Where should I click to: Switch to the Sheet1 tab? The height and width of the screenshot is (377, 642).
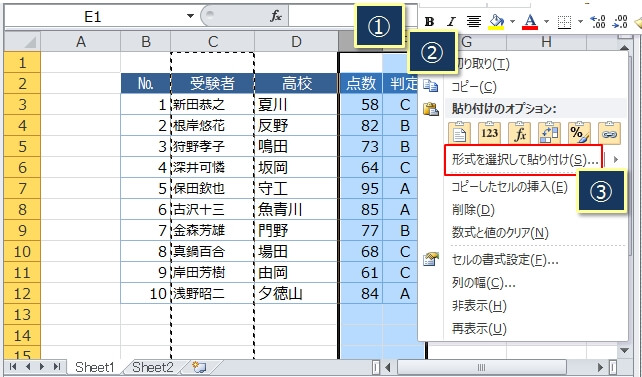tap(95, 367)
